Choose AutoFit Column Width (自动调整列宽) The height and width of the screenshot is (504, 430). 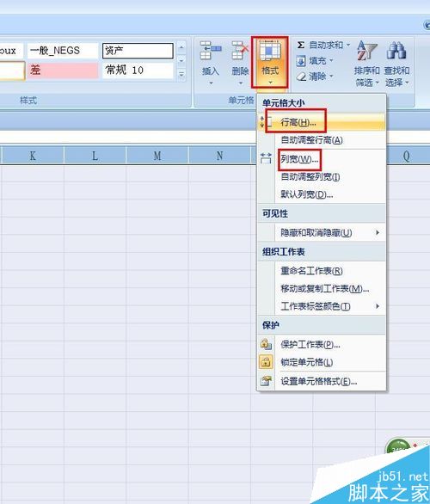(x=322, y=177)
